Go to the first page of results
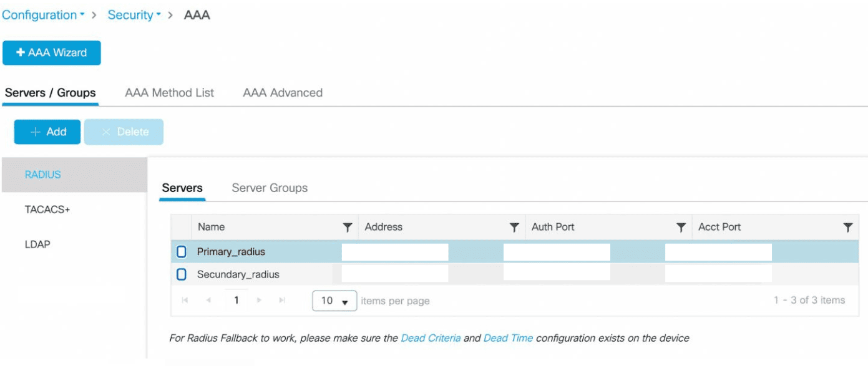 pos(185,301)
